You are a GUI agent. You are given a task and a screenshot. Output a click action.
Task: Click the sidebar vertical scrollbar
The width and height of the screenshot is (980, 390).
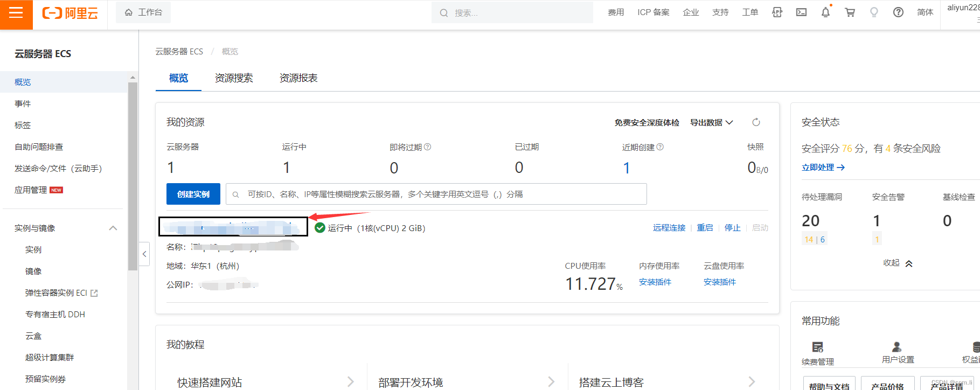point(133,176)
